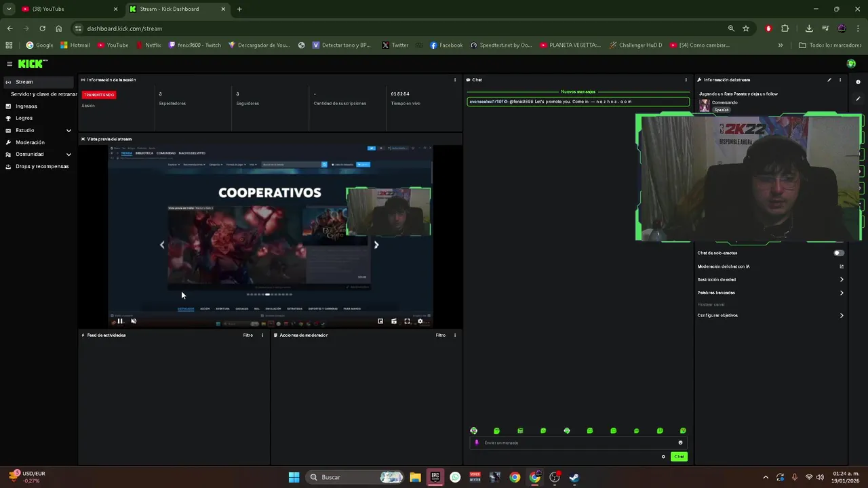Open stream preview settings gear
This screenshot has width=868, height=488.
click(x=420, y=321)
